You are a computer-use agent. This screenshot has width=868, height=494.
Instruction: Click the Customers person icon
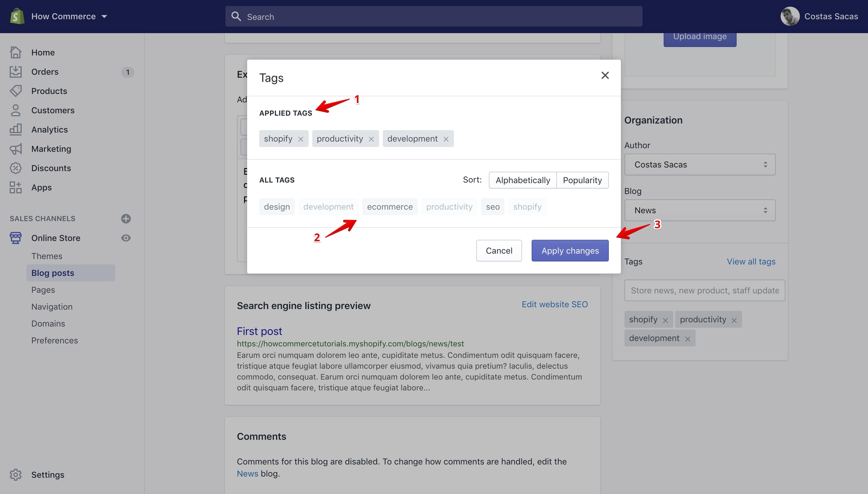(x=16, y=110)
